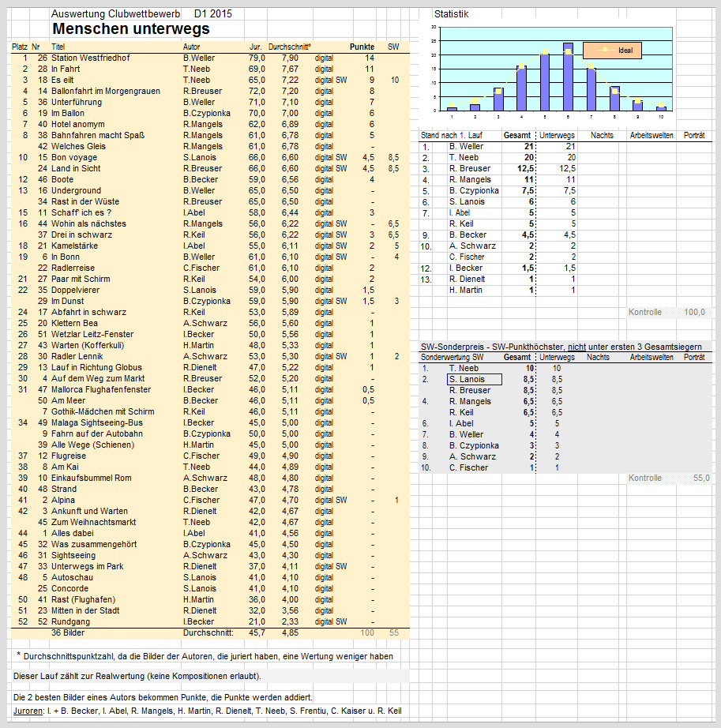
Task: Click the 'Titel' column header
Action: 58,47
